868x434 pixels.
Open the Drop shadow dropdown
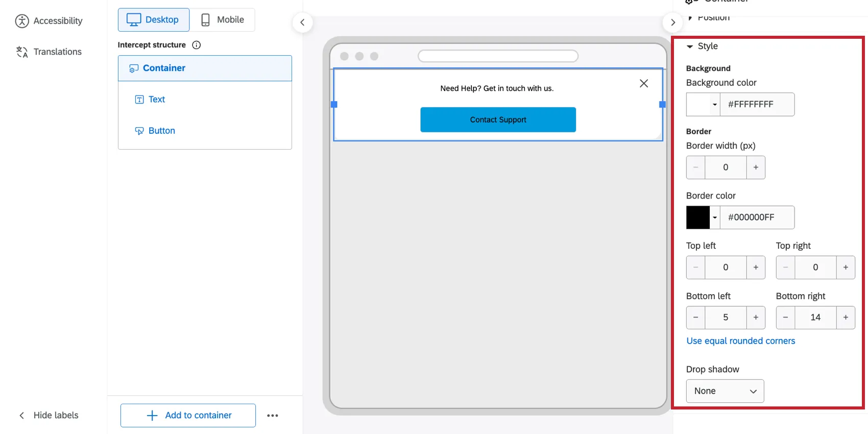pos(725,391)
